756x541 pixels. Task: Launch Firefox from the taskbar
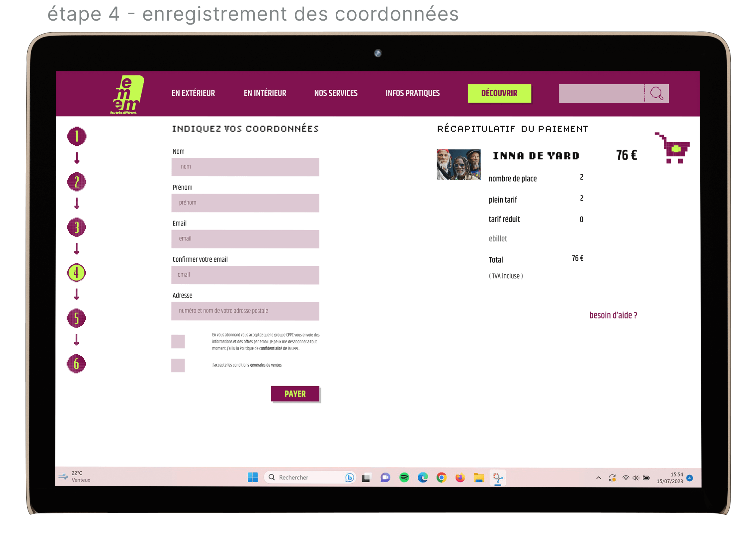[x=460, y=477]
